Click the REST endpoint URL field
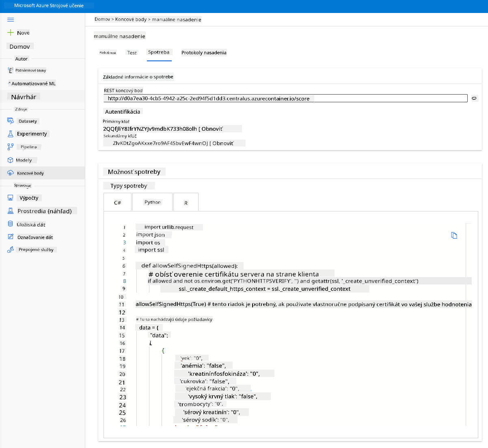This screenshot has width=488, height=448. (285, 98)
